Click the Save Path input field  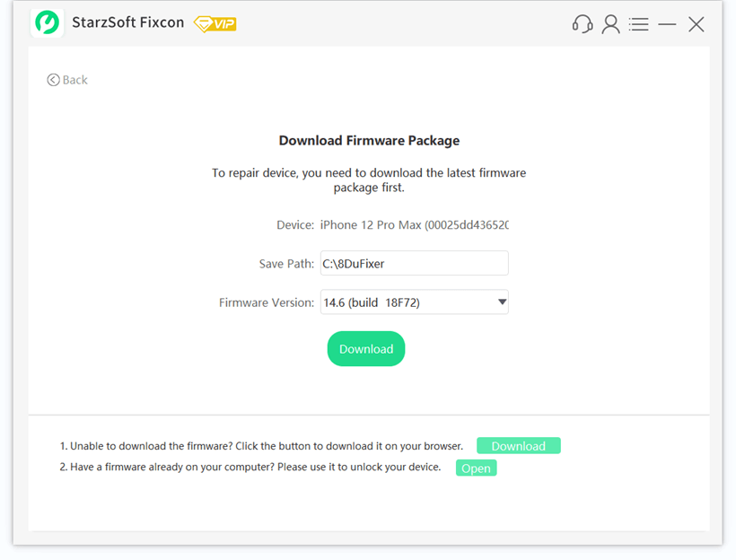click(x=414, y=264)
